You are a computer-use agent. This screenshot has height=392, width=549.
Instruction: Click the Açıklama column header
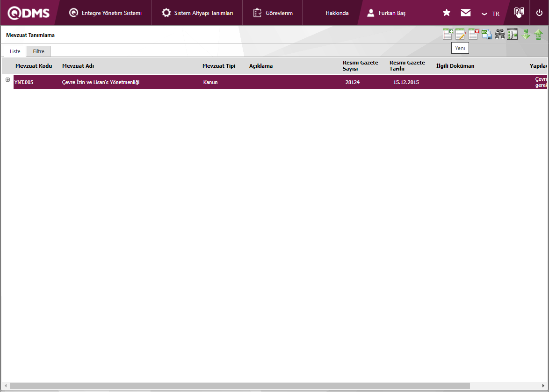tap(261, 66)
